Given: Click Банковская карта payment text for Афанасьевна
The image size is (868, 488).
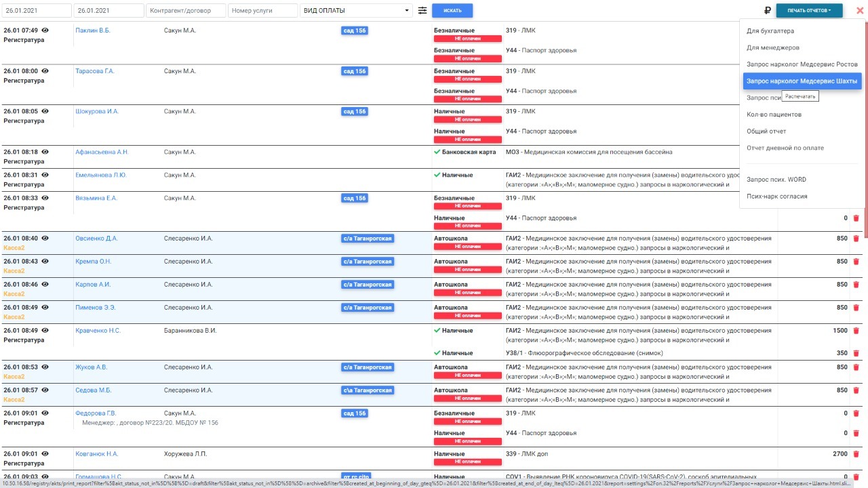Looking at the screenshot, I should click(x=469, y=152).
